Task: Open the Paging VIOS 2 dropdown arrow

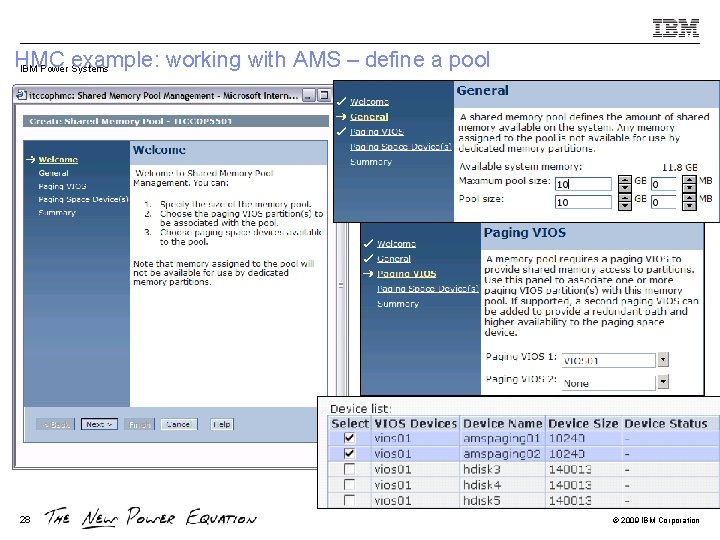Action: click(663, 382)
